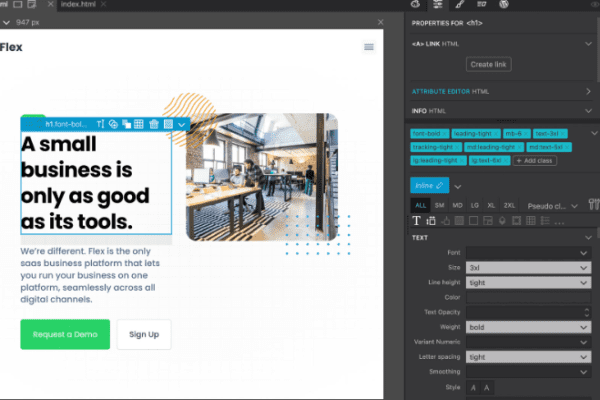Open the WordPress panel icon
The height and width of the screenshot is (400, 600).
tap(504, 4)
